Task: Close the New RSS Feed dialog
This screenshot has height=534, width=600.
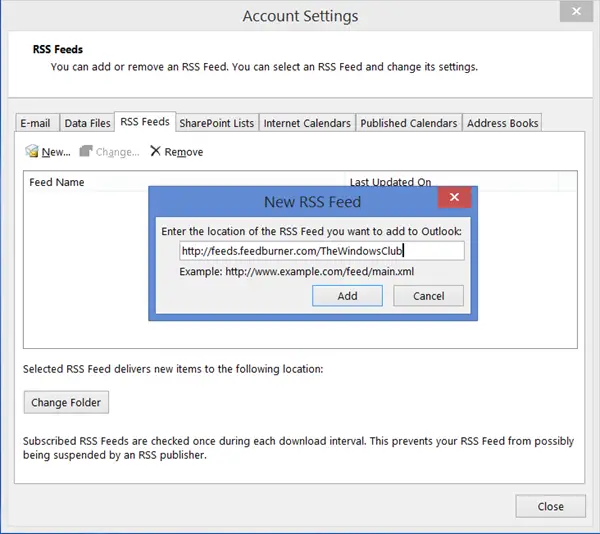Action: tap(455, 198)
